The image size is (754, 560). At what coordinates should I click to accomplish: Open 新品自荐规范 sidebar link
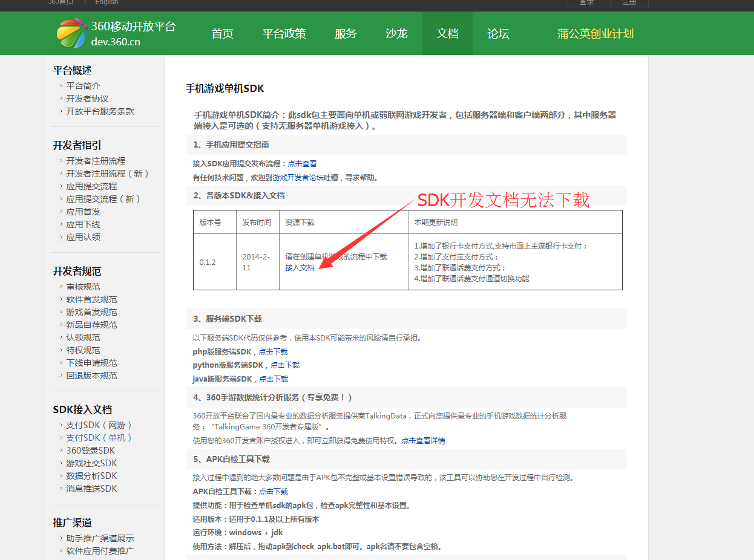tap(92, 325)
